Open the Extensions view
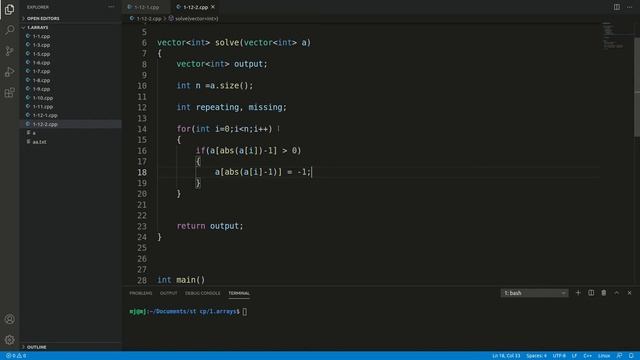The width and height of the screenshot is (640, 360). (x=9, y=93)
